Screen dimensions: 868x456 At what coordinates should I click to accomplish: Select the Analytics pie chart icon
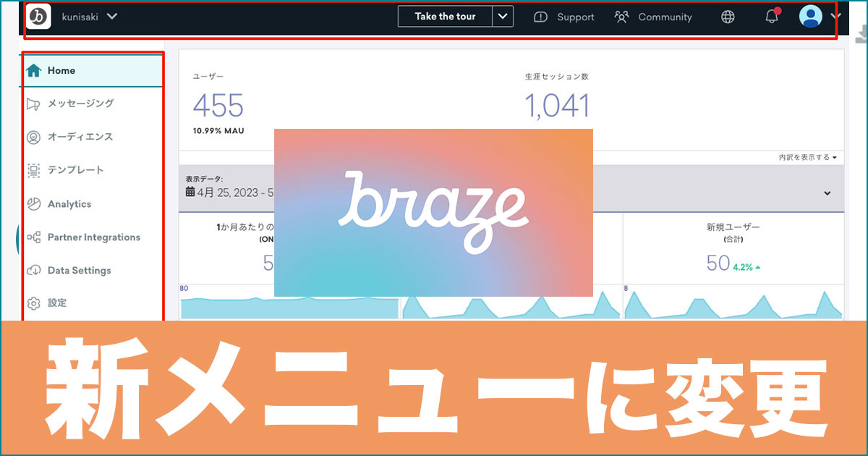(x=33, y=203)
